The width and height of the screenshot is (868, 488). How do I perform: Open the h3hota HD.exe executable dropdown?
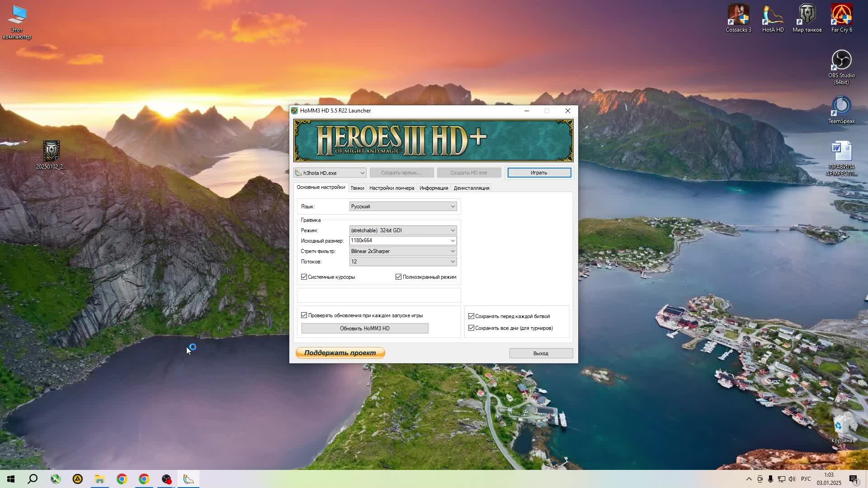(x=330, y=173)
